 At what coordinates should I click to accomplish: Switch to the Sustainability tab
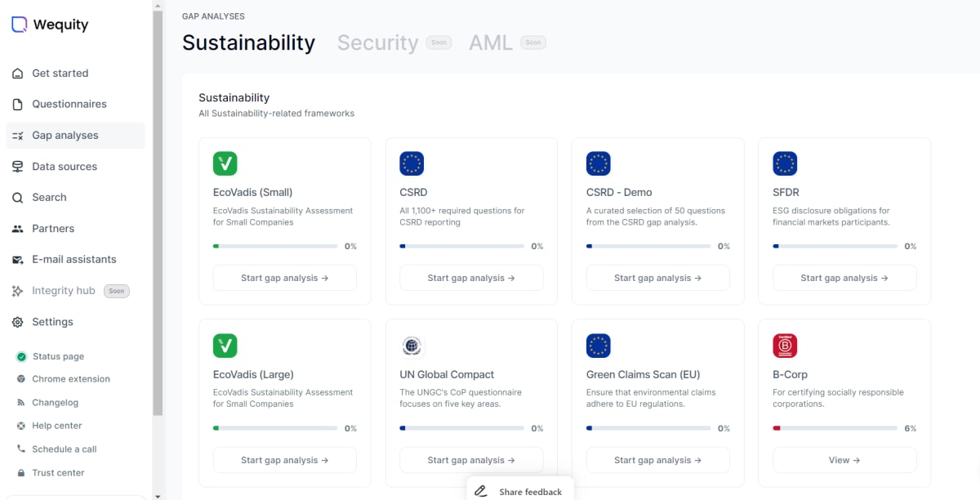248,42
